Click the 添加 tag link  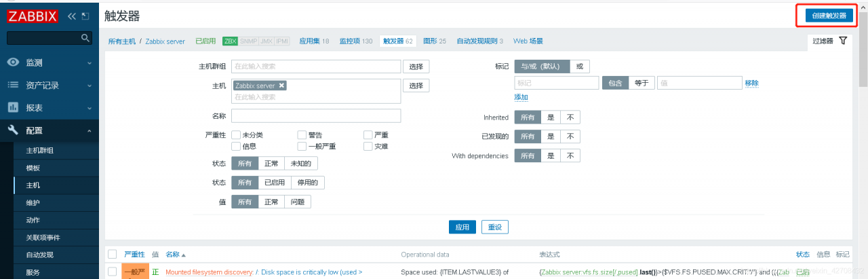(521, 97)
